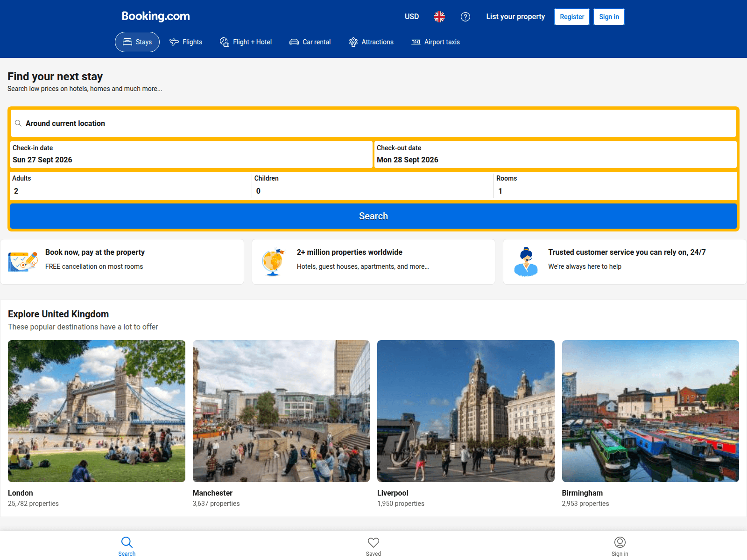The width and height of the screenshot is (747, 560).
Task: Click '2,953 properties' text
Action: (x=585, y=504)
